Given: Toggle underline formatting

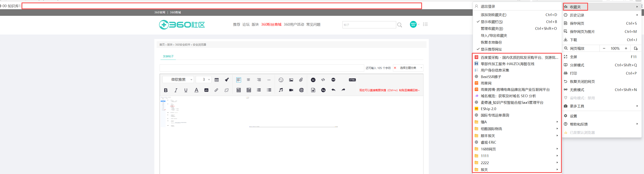Looking at the screenshot, I should [x=186, y=90].
